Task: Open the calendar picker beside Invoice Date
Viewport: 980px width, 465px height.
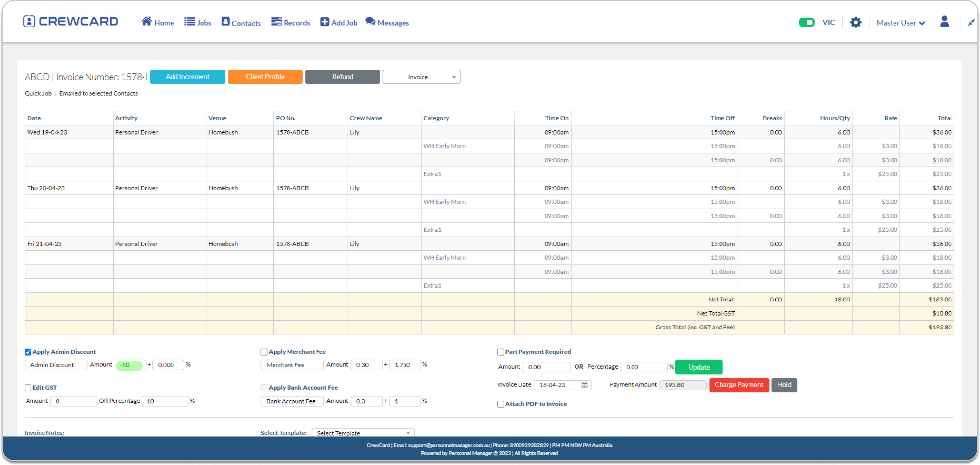Action: 584,385
